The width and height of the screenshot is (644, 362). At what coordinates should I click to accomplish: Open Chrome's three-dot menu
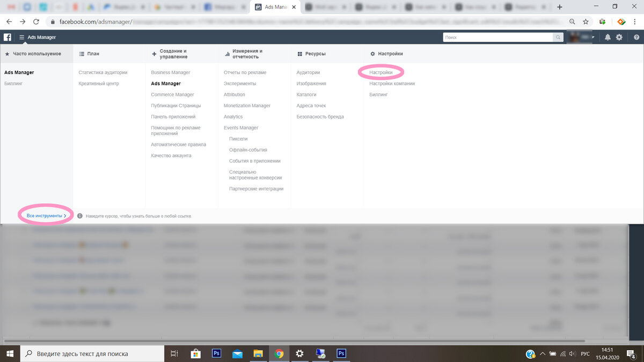pos(635,21)
